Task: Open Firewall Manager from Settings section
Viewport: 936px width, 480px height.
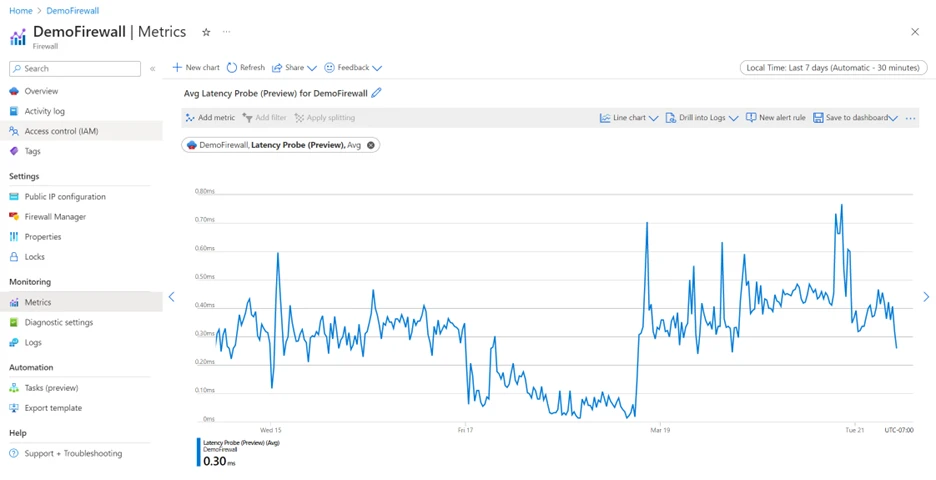Action: 55,217
